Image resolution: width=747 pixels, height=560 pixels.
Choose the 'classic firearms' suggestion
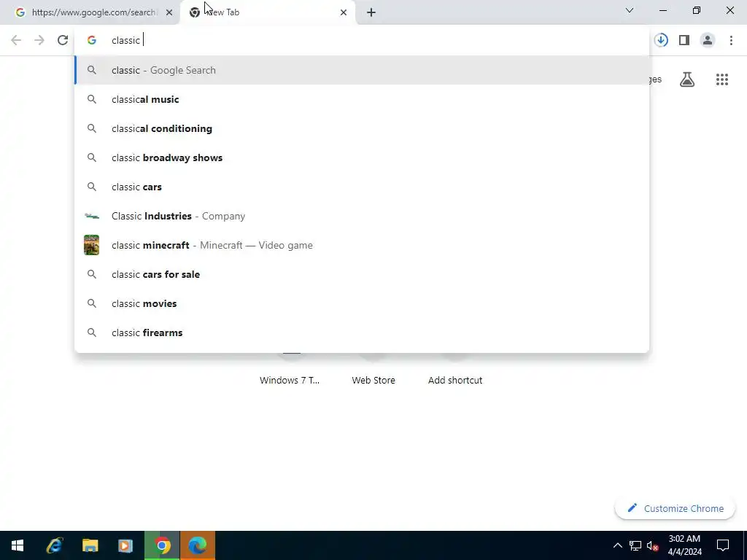(362, 332)
